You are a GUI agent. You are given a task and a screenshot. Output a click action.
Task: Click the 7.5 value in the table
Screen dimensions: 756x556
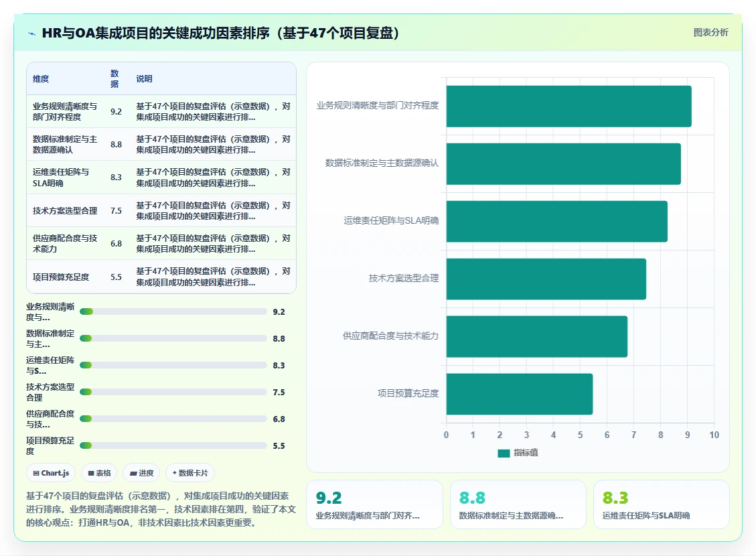click(x=117, y=211)
